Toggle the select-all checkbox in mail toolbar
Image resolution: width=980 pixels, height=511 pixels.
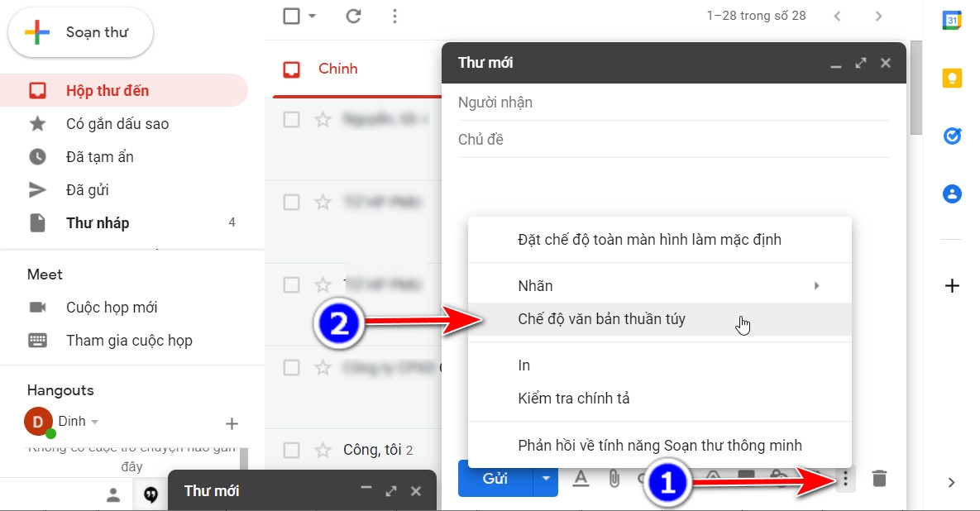[x=291, y=16]
